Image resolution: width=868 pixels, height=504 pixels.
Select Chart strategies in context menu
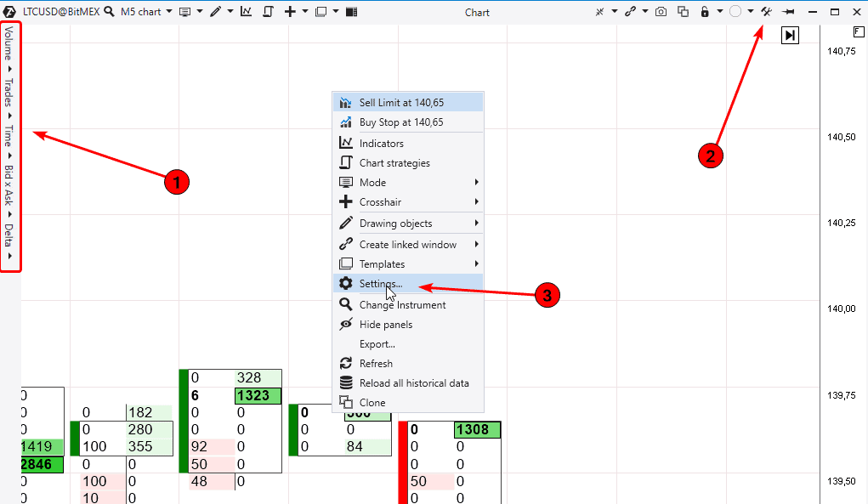pyautogui.click(x=408, y=162)
